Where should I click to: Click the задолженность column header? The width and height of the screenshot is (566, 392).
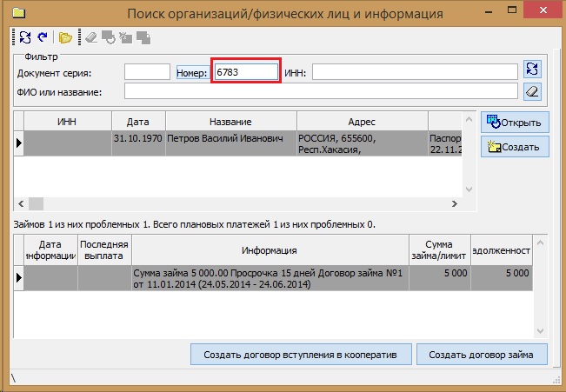tap(502, 250)
